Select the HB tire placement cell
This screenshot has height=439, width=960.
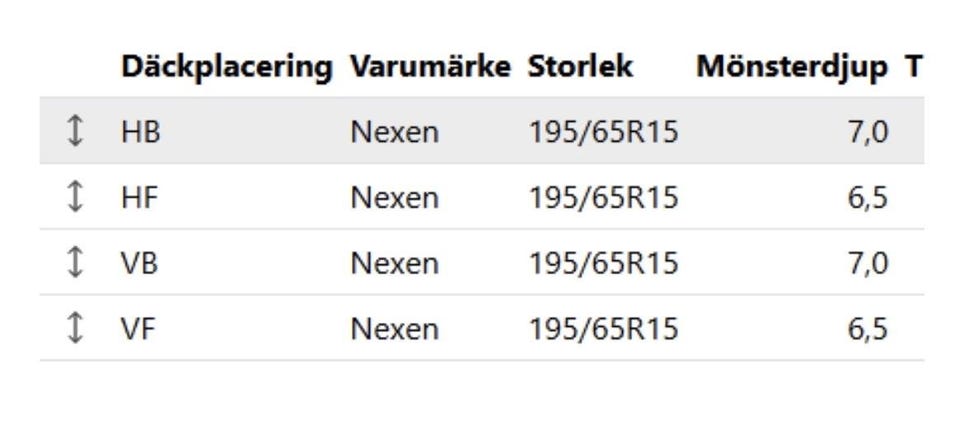pyautogui.click(x=140, y=132)
